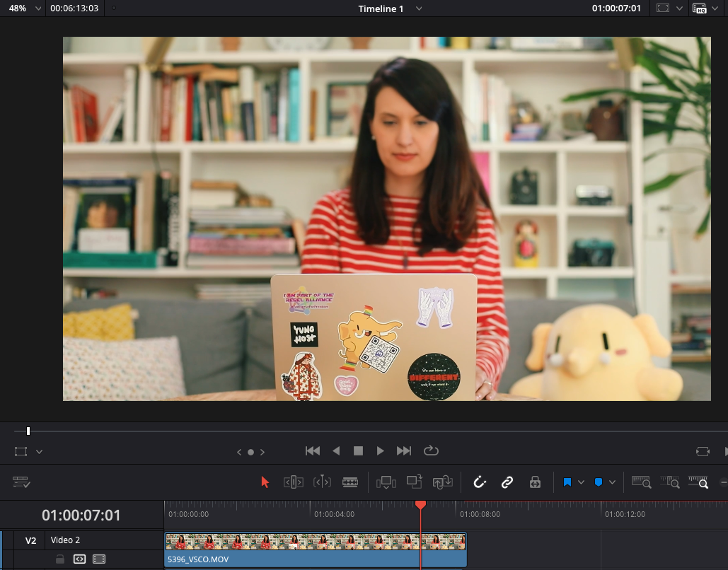This screenshot has width=728, height=570.
Task: Stop playback
Action: (358, 450)
